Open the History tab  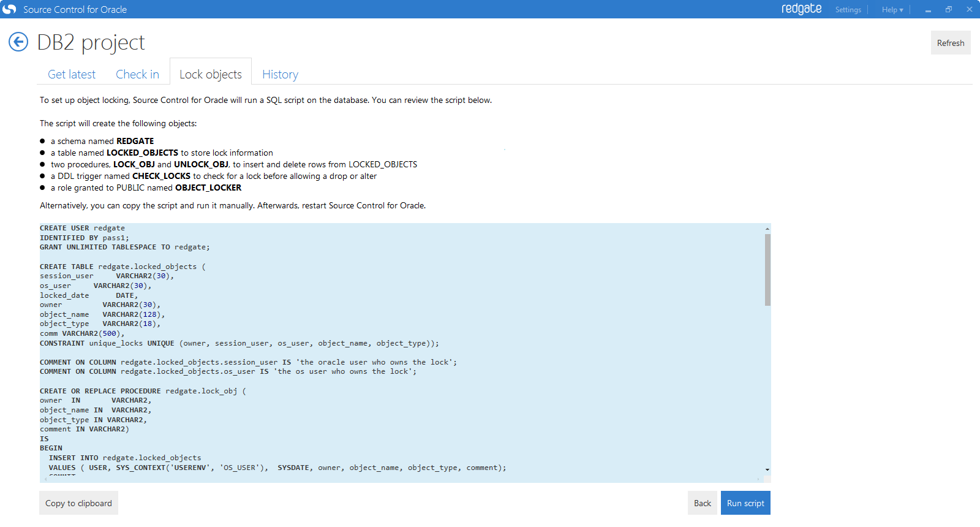(280, 74)
